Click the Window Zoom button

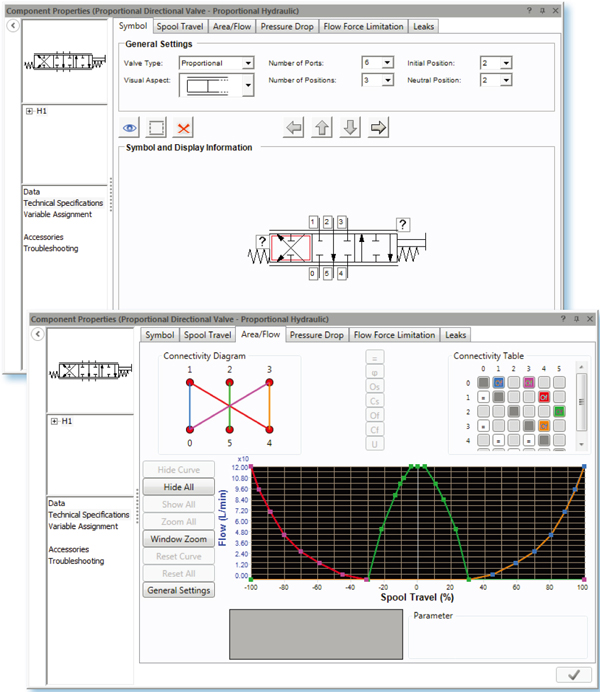coord(179,539)
